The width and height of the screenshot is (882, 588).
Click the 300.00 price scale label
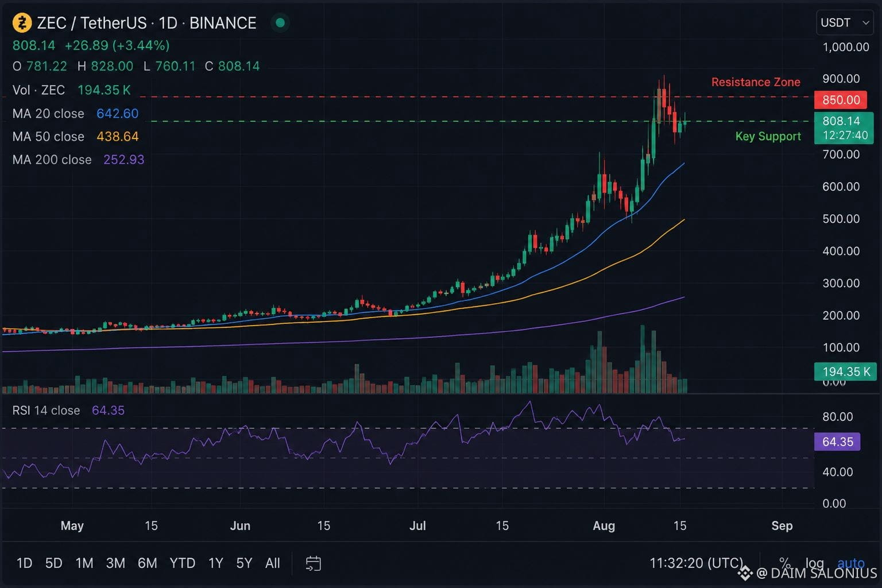click(x=841, y=283)
